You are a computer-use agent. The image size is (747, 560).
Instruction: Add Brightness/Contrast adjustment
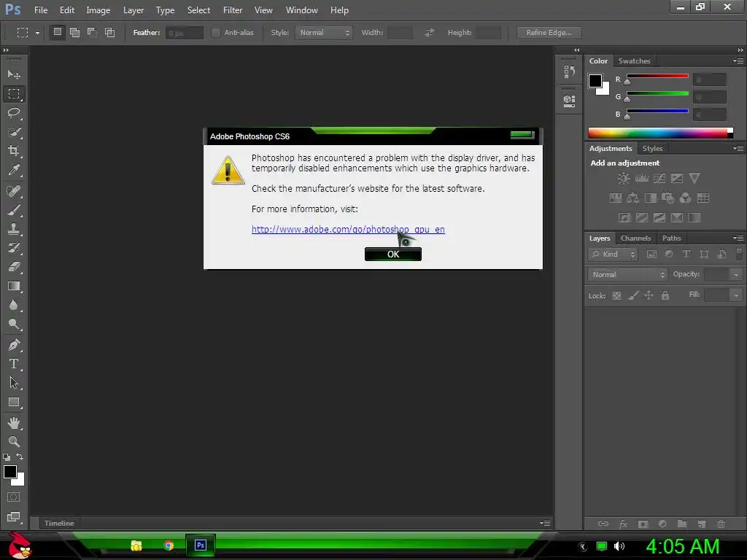pos(624,179)
